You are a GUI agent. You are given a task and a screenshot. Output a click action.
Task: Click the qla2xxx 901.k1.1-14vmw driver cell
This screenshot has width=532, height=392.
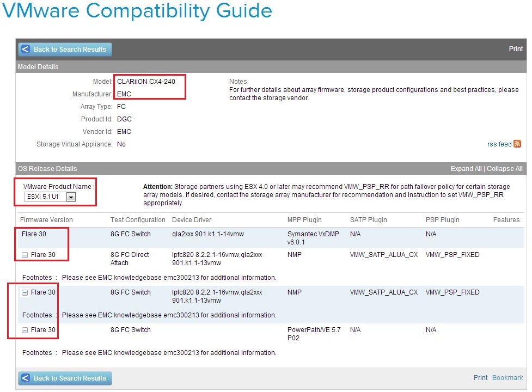pyautogui.click(x=208, y=234)
